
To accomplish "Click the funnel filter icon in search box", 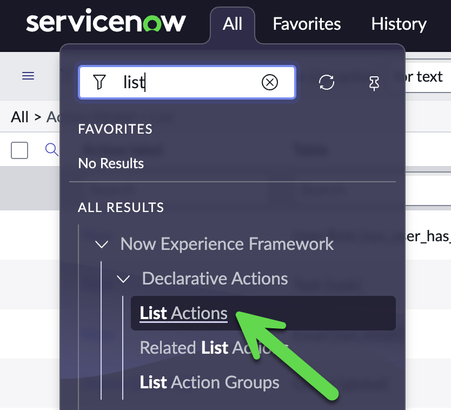I will [x=99, y=82].
